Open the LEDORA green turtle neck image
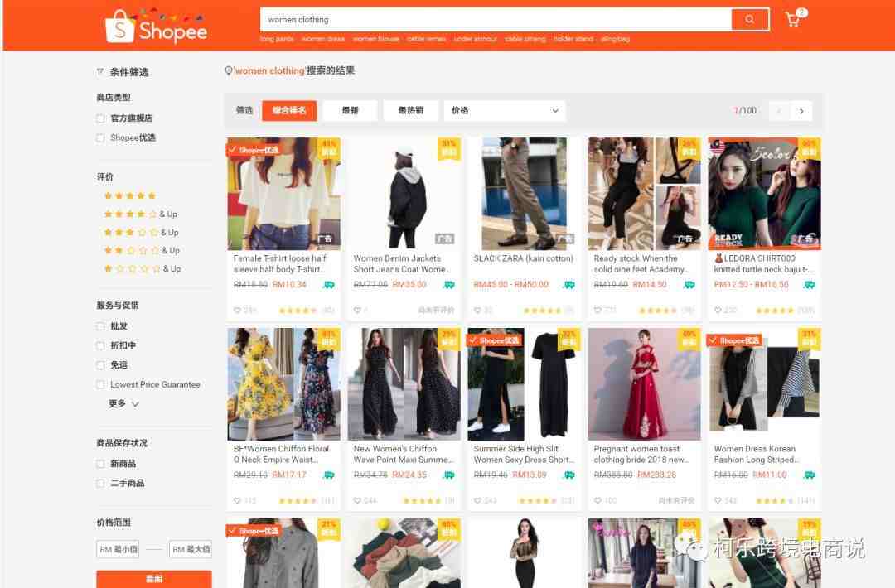Viewport: 895px width, 588px height. [764, 194]
